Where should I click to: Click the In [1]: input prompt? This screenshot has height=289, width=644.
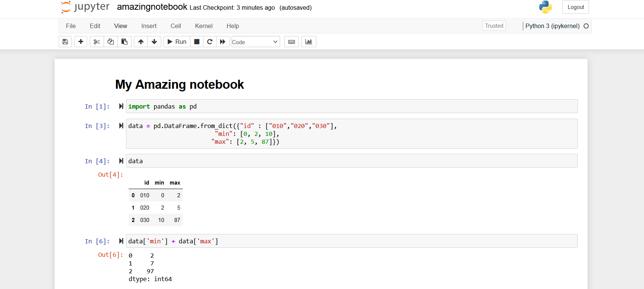click(97, 106)
